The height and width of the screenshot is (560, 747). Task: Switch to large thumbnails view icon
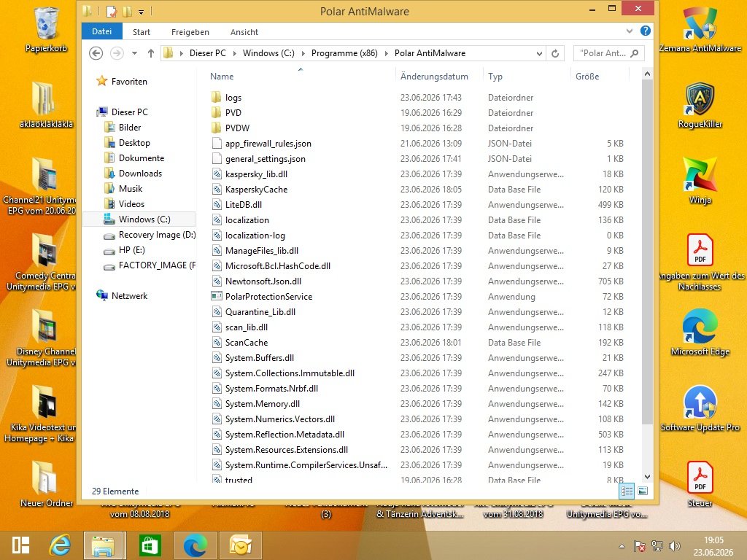point(643,491)
